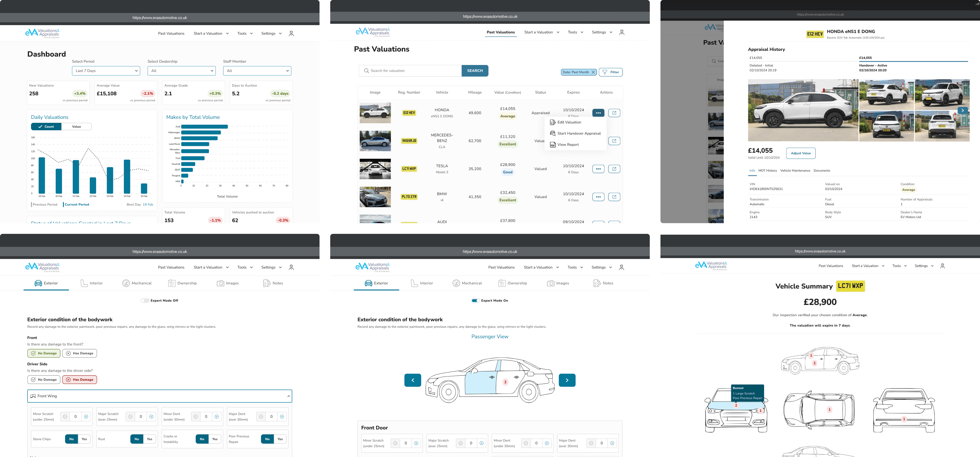Expand 'Start a Valuation' menu on the Dashboard screen
This screenshot has height=457, width=980.
click(211, 33)
